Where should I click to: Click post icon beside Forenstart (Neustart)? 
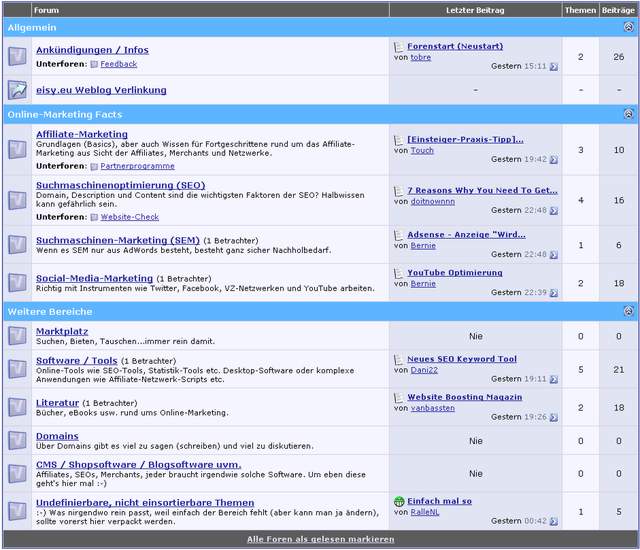pos(399,47)
